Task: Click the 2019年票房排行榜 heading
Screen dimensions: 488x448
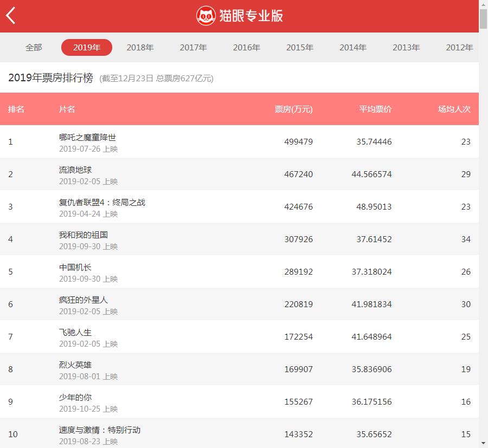Action: [x=51, y=77]
